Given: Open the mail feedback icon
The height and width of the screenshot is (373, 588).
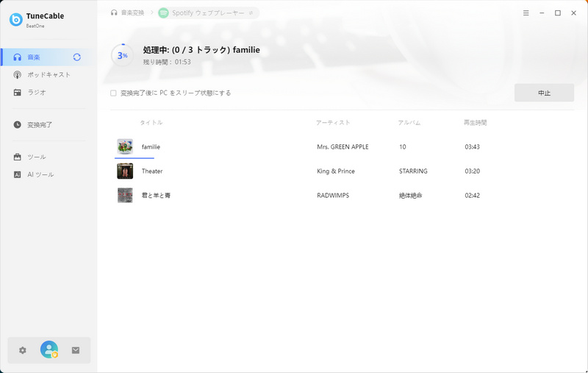Looking at the screenshot, I should pyautogui.click(x=76, y=350).
